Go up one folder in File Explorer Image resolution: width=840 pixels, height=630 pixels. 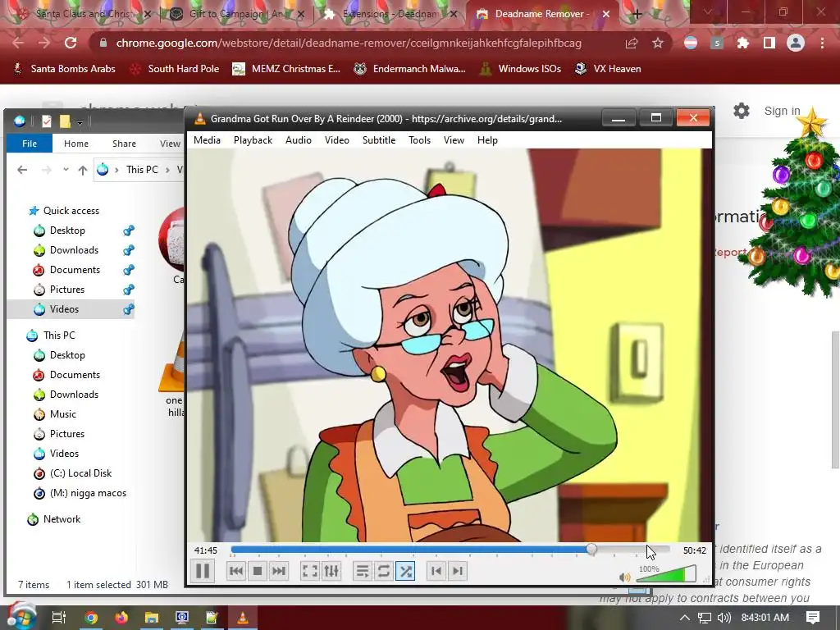[x=83, y=170]
